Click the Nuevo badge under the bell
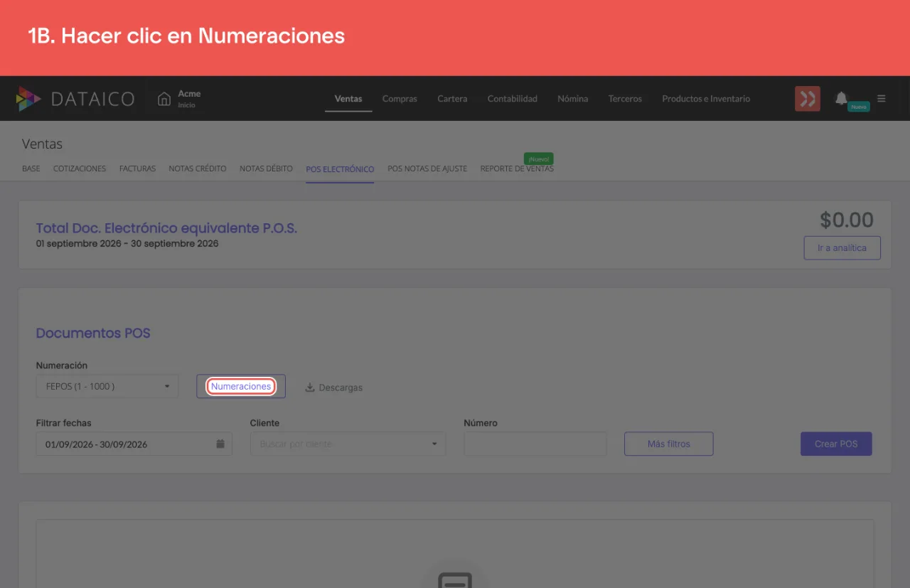This screenshot has height=588, width=910. pos(859,107)
